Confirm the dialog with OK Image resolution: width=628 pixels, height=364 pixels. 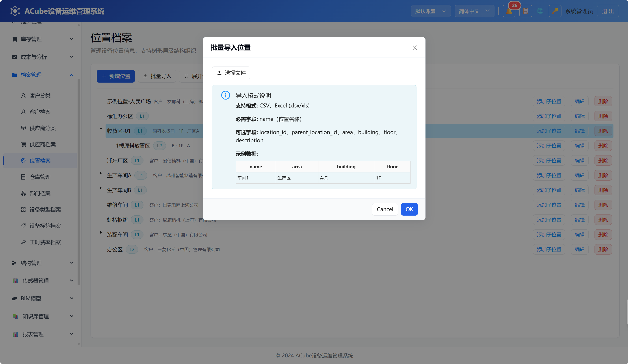coord(409,209)
